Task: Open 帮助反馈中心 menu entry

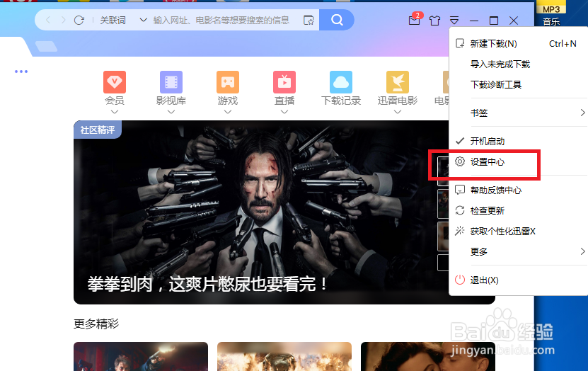Action: [x=518, y=190]
